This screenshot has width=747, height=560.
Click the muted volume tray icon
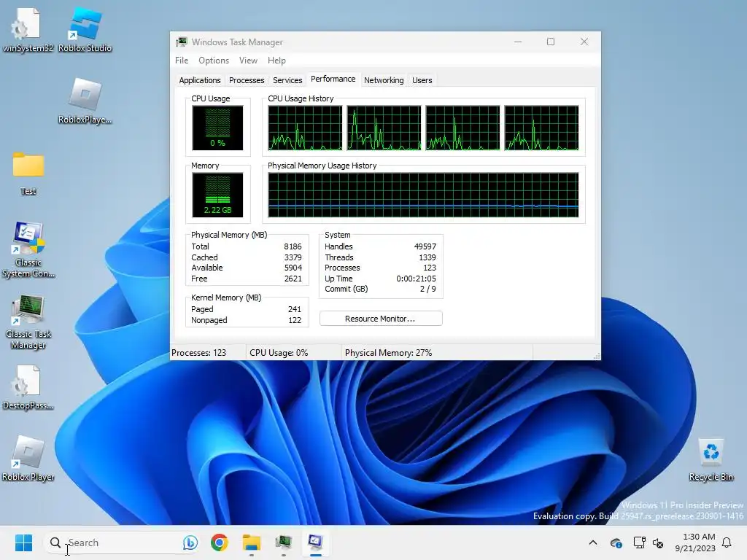coord(658,542)
